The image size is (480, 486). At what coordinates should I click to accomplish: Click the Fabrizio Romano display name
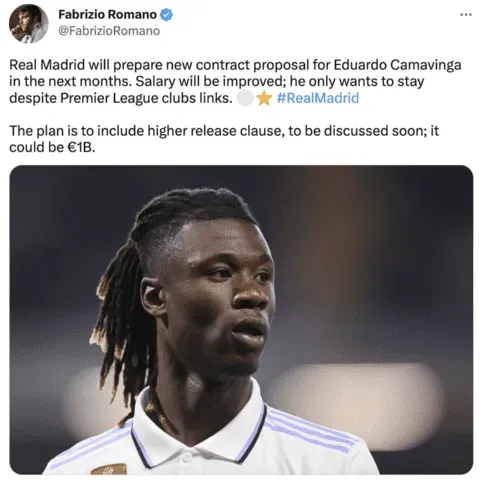coord(107,14)
